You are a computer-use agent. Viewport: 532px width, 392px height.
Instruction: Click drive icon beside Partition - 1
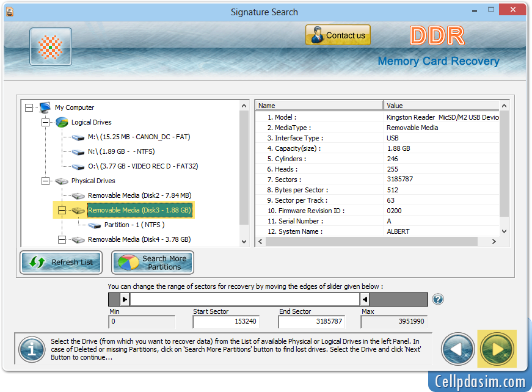[x=94, y=225]
